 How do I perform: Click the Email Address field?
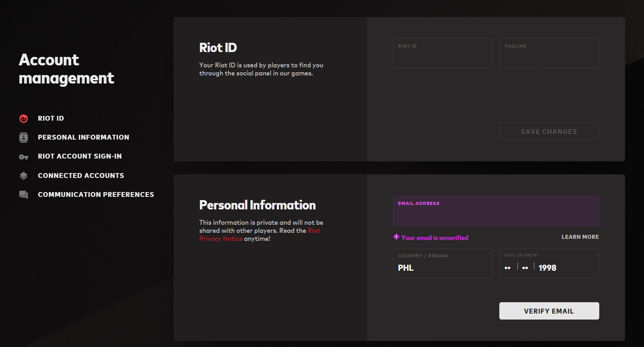tap(496, 211)
